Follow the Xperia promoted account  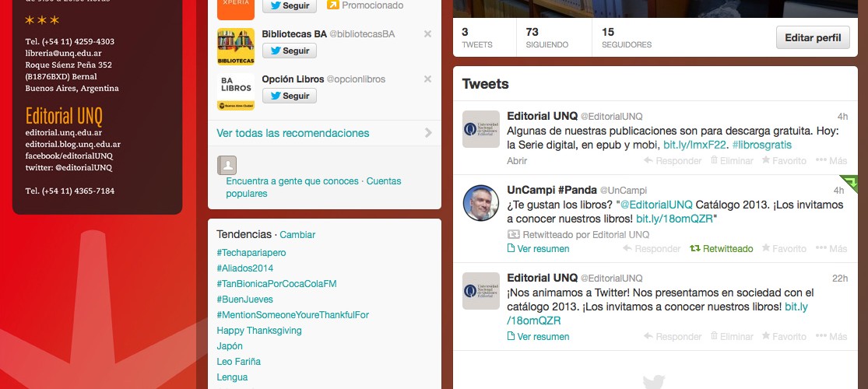290,5
